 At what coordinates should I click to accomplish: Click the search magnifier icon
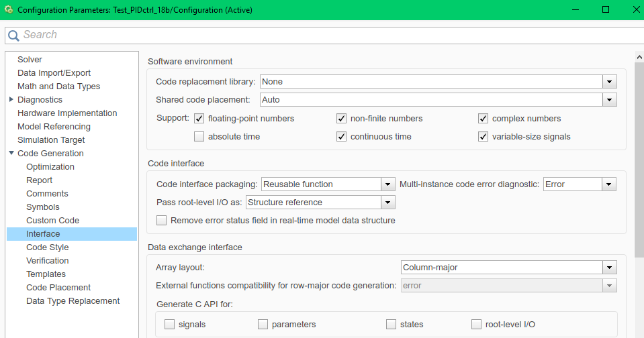tap(13, 36)
